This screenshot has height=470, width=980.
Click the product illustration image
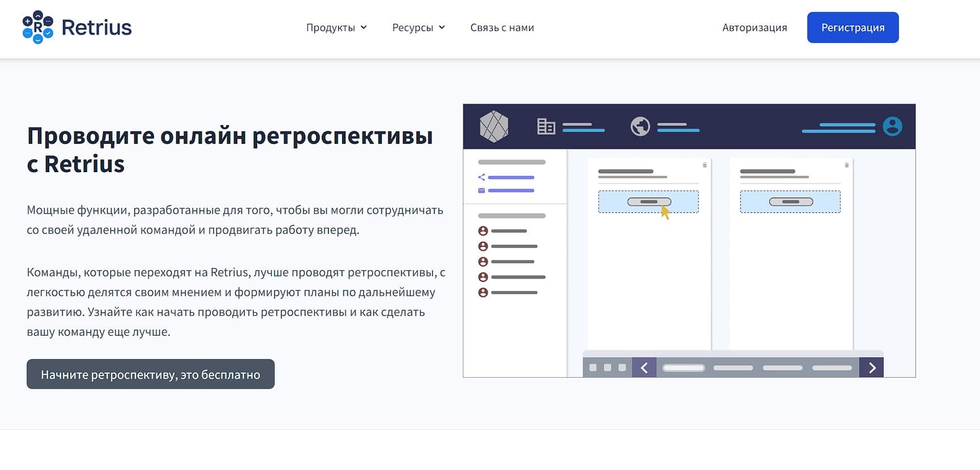pos(689,241)
